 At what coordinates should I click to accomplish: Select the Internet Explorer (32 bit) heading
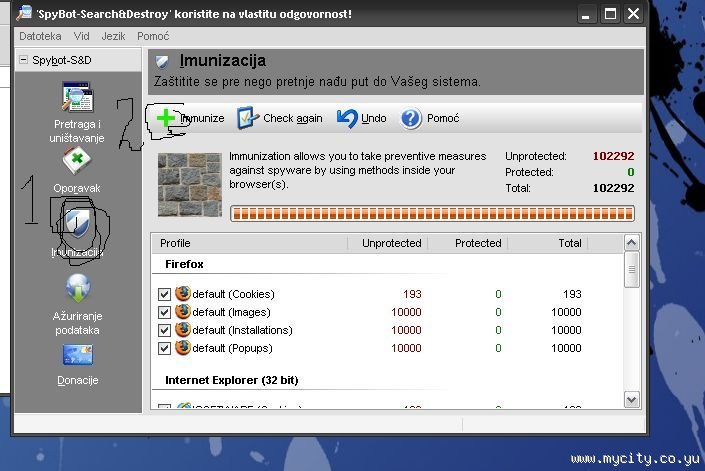232,380
